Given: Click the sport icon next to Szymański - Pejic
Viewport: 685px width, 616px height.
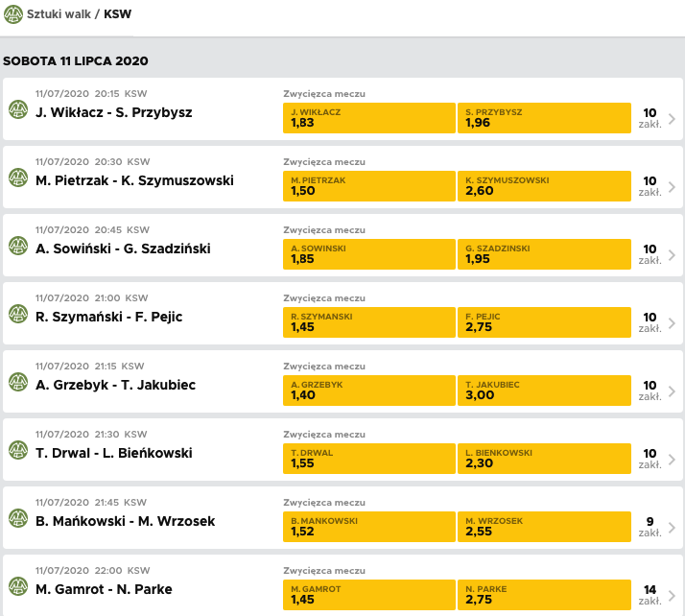Looking at the screenshot, I should pos(17,314).
